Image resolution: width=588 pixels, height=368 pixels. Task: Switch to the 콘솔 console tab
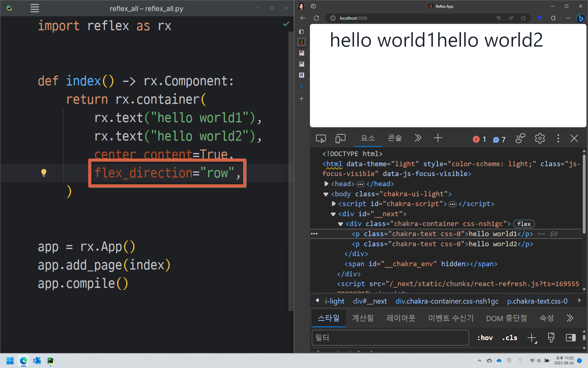point(394,138)
